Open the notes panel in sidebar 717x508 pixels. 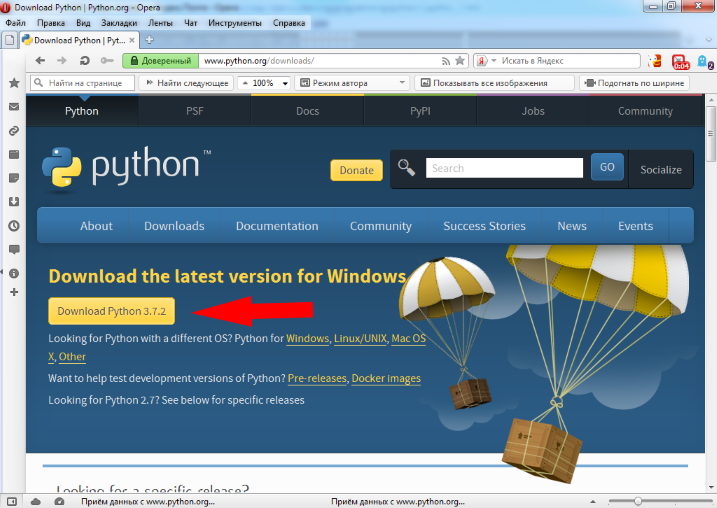14,178
